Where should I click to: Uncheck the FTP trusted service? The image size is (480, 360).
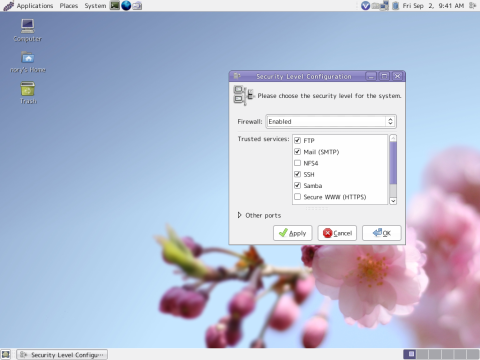pyautogui.click(x=298, y=140)
